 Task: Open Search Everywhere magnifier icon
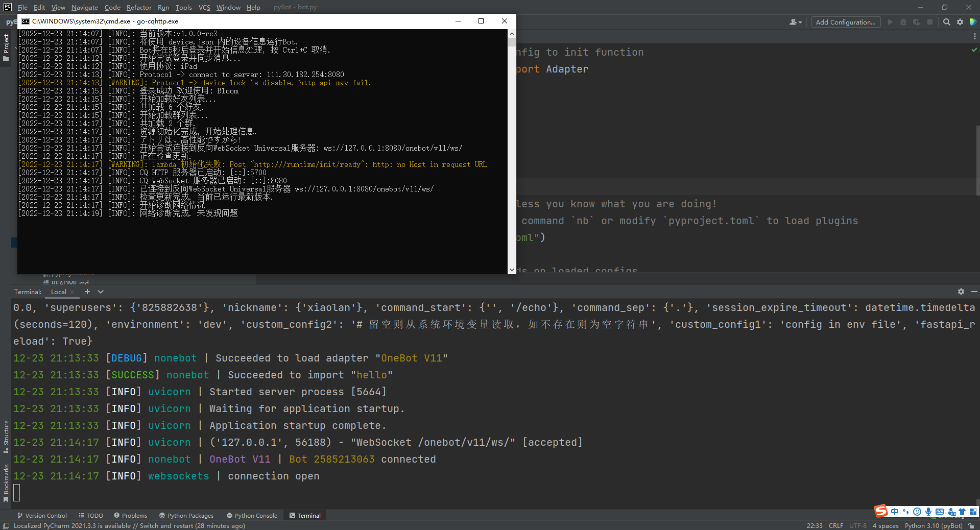(x=947, y=22)
